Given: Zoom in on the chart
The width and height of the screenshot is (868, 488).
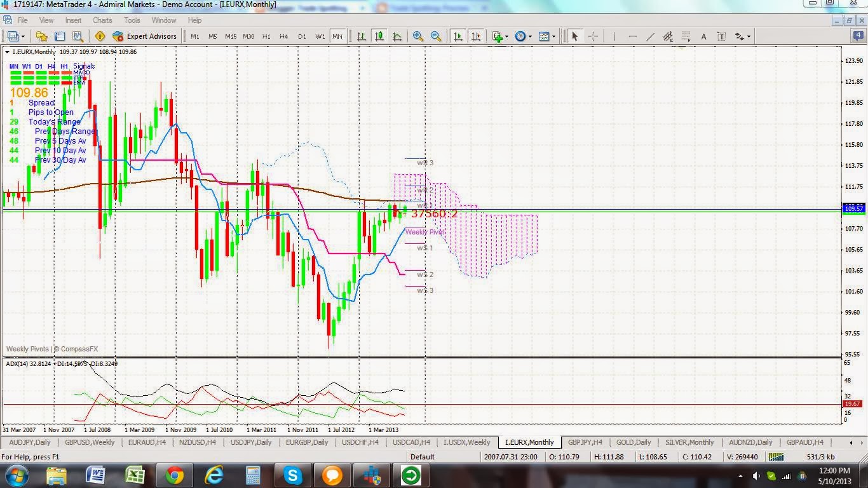Looking at the screenshot, I should (x=418, y=36).
